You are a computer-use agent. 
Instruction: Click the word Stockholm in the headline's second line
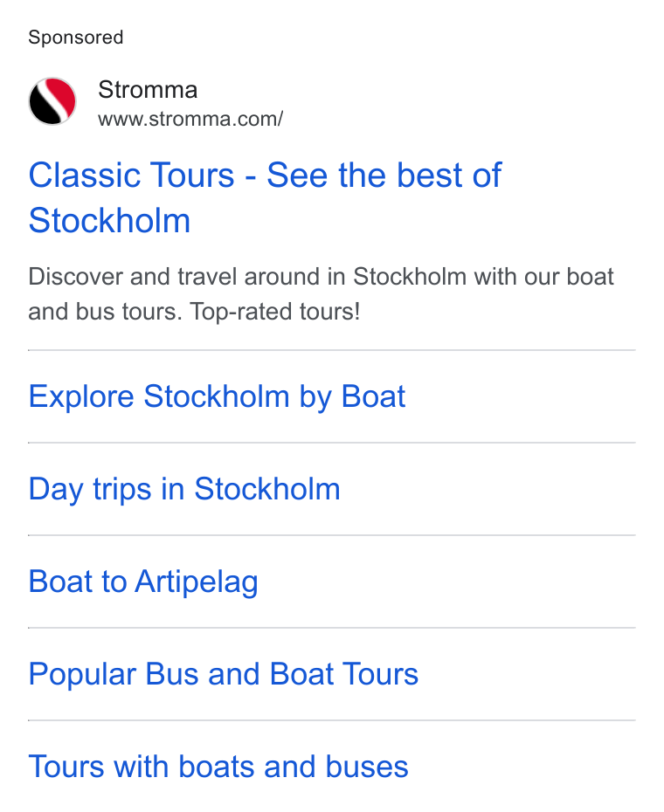point(109,221)
